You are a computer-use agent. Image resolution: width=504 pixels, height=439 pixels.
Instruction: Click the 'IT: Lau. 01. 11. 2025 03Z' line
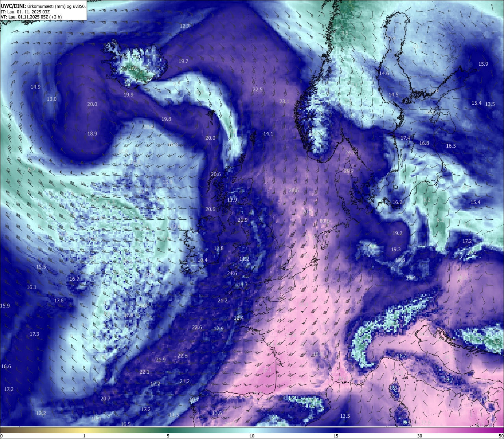[x=25, y=12]
